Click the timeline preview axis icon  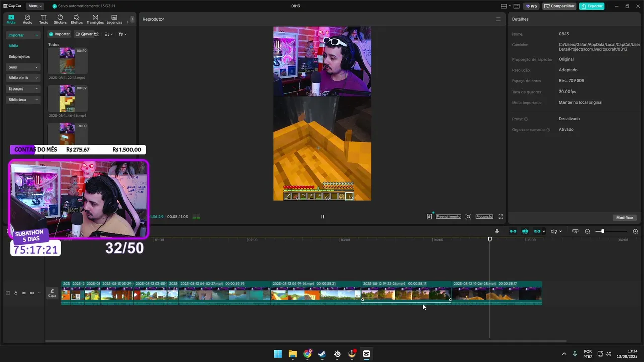(x=575, y=231)
